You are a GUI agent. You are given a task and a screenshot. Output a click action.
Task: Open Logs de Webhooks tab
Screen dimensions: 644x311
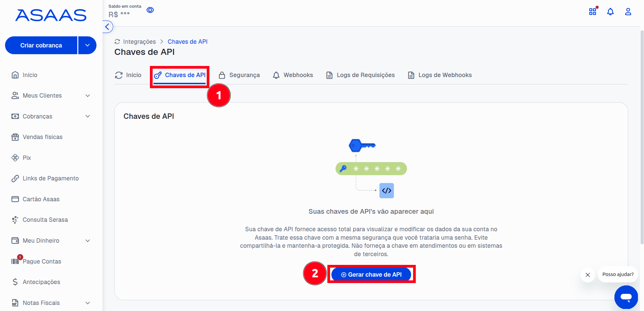440,75
